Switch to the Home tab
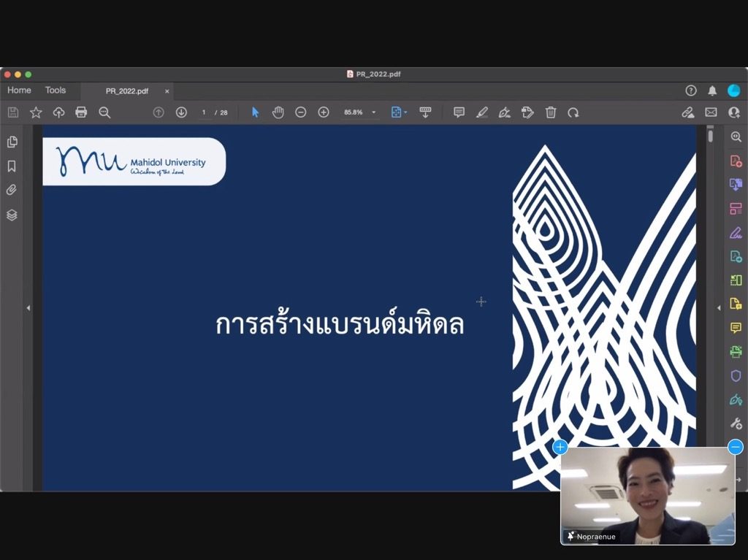 coord(19,90)
